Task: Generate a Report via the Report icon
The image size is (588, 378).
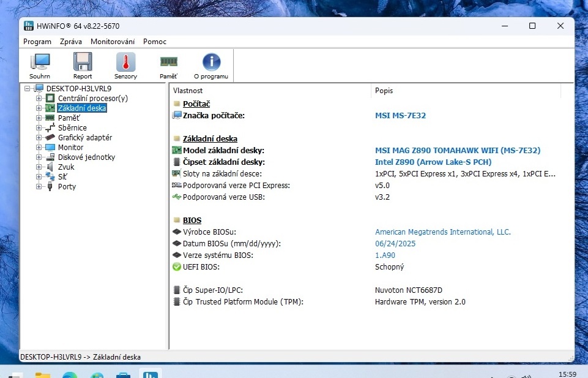Action: coord(82,64)
